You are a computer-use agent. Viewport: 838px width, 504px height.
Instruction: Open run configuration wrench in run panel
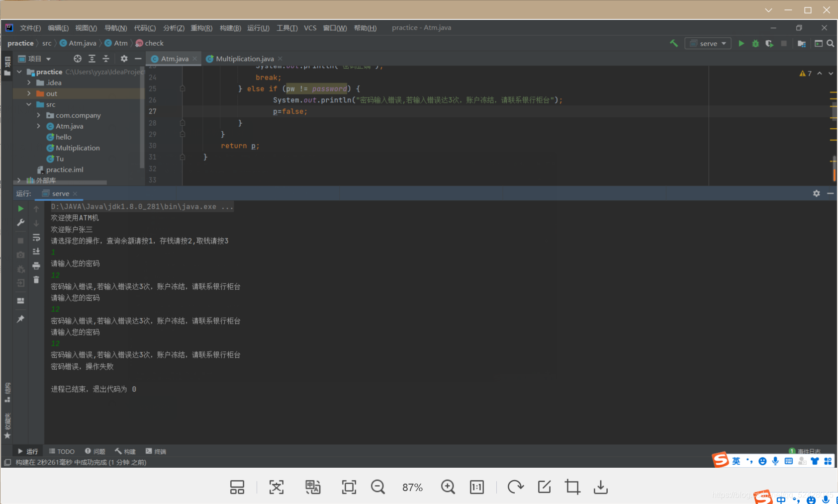coord(20,223)
